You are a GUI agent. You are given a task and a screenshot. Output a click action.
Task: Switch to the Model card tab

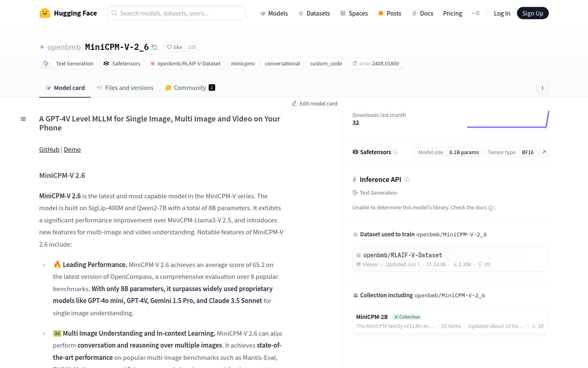[x=65, y=88]
